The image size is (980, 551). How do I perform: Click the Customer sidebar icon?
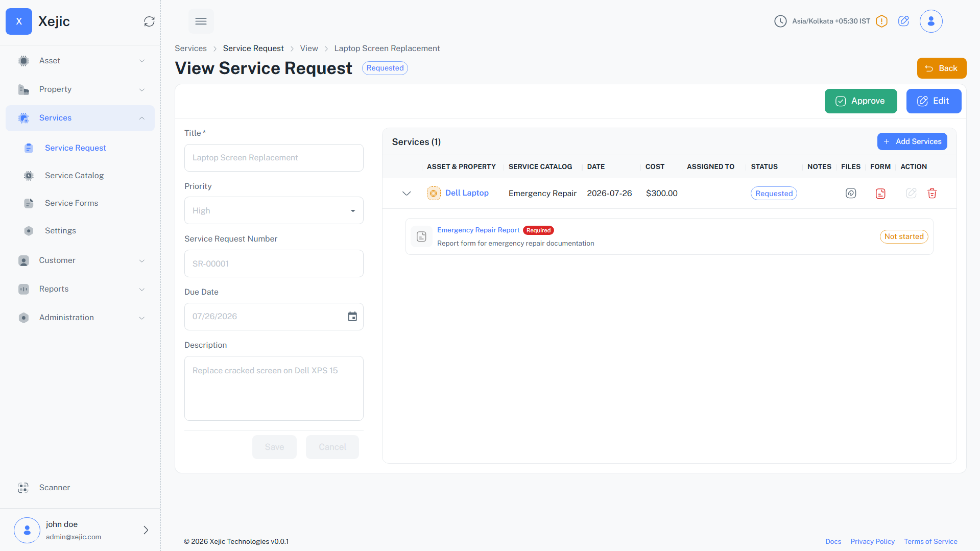[x=23, y=260]
